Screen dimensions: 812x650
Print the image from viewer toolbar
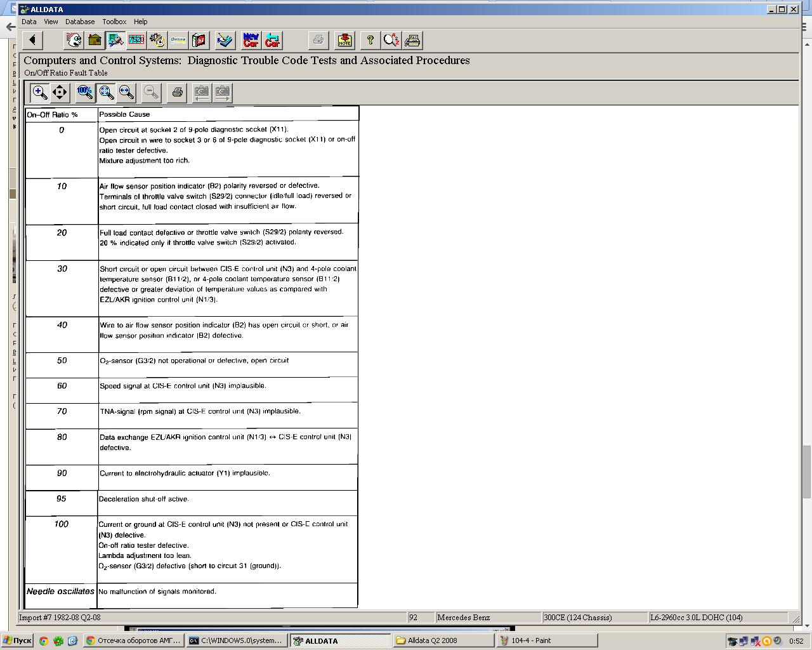(x=177, y=93)
